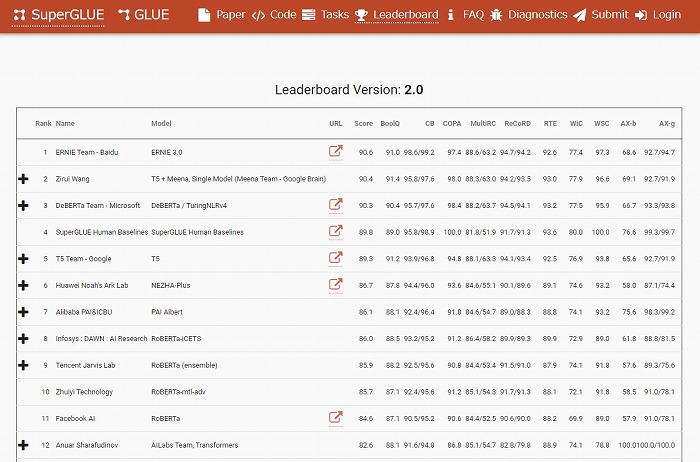Image resolution: width=700 pixels, height=462 pixels.
Task: Click the Tasks list icon
Action: (x=308, y=15)
